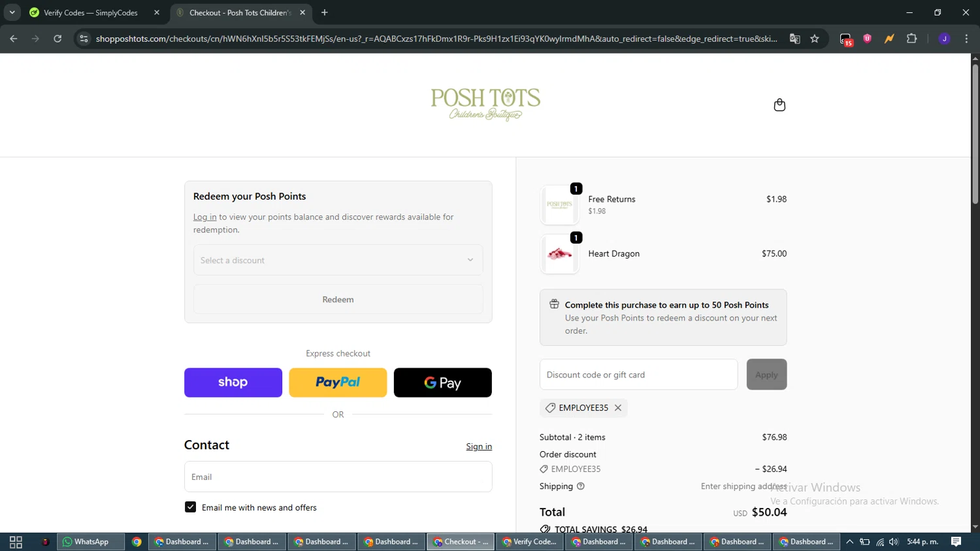Click the network icon in system tray
The width and height of the screenshot is (980, 551).
pos(880,542)
